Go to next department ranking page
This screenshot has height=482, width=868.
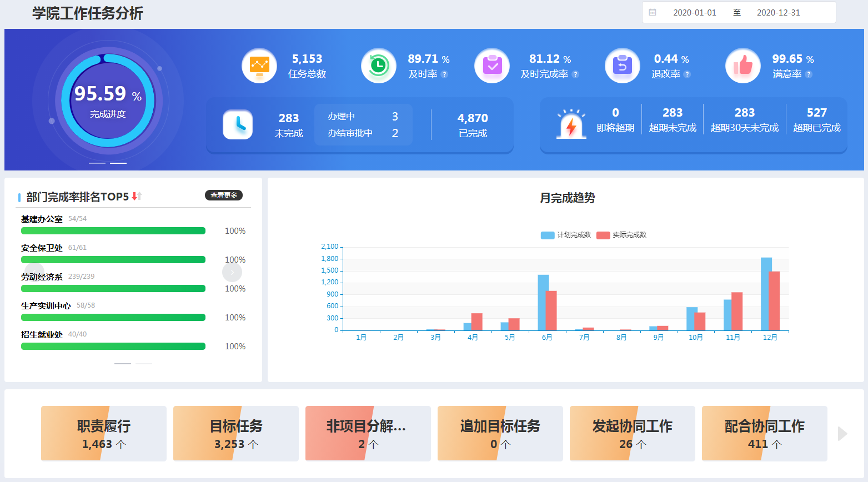[232, 272]
